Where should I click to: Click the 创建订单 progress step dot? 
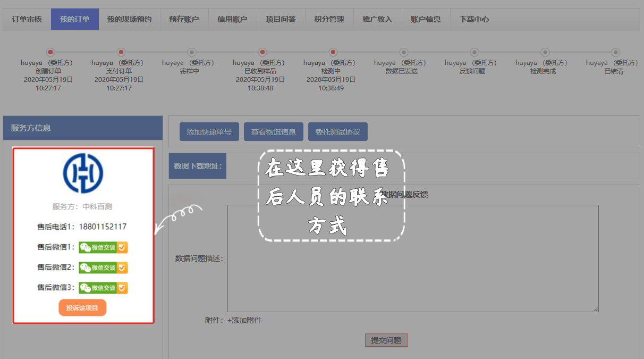(x=50, y=52)
